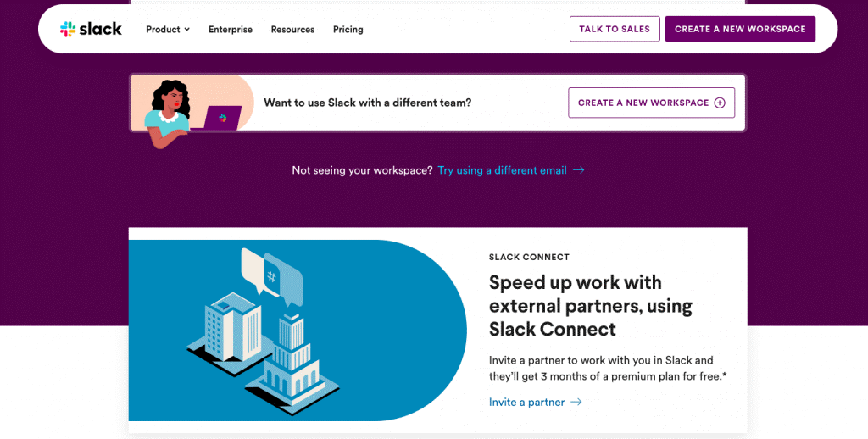This screenshot has height=439, width=868.
Task: Click the plus circle icon in workspace button
Action: (x=720, y=103)
